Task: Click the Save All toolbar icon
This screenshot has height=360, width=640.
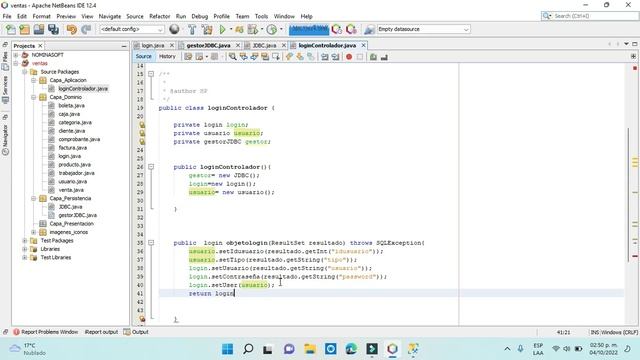Action: 53,29
